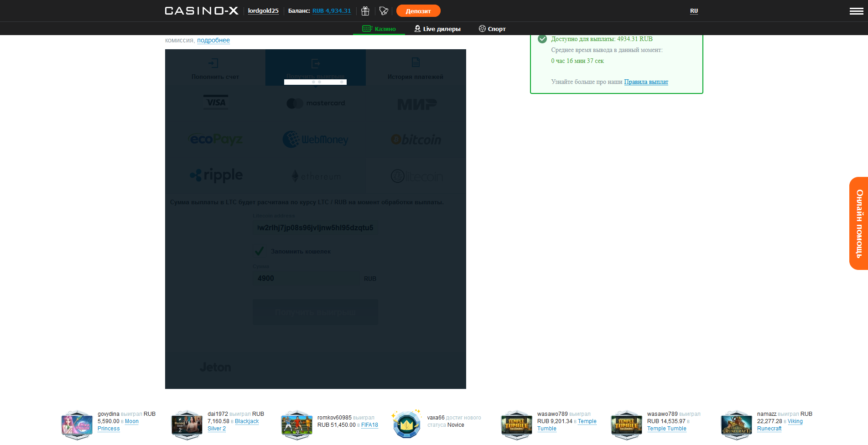Switch to the Казино tab
Image resolution: width=868 pixels, height=445 pixels.
tap(379, 29)
